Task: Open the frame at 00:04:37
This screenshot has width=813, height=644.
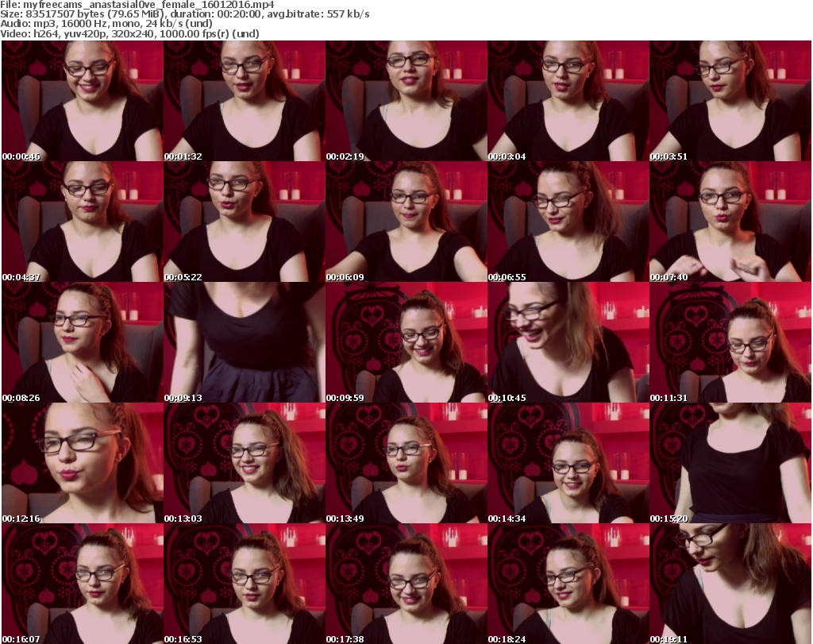Action: click(x=83, y=222)
